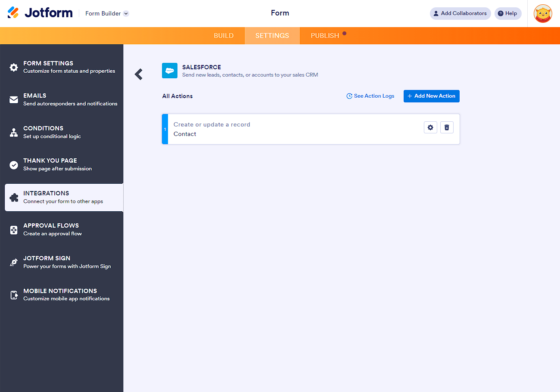The height and width of the screenshot is (392, 560).
Task: Select FORM SETTINGS in sidebar
Action: coord(62,67)
